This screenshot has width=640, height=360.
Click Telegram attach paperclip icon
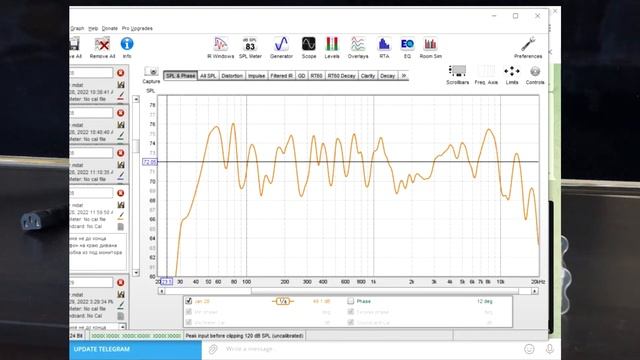[x=213, y=349]
